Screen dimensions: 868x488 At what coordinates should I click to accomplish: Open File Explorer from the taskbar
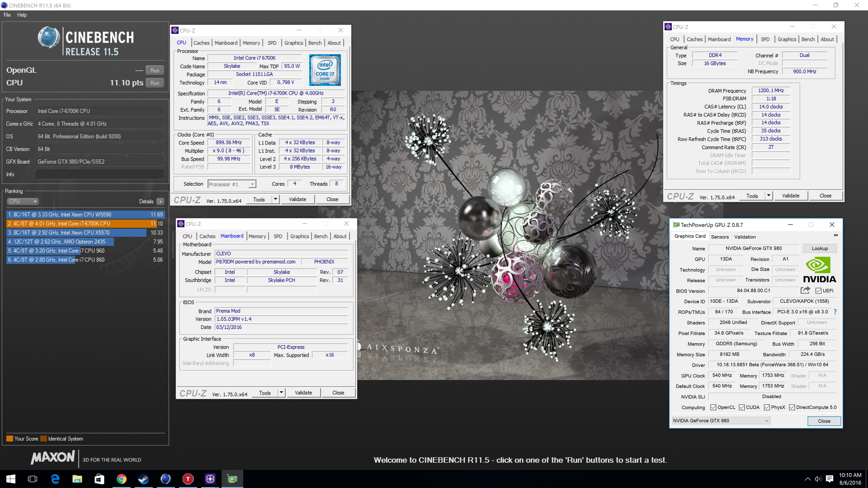(77, 479)
